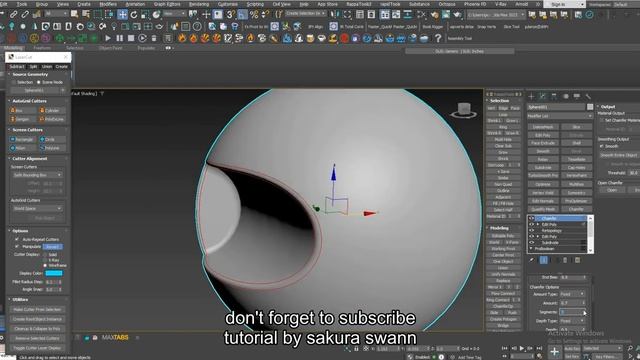Toggle the Smooth checkbox in Smoothing Output
This screenshot has width=640, height=360.
click(x=601, y=146)
